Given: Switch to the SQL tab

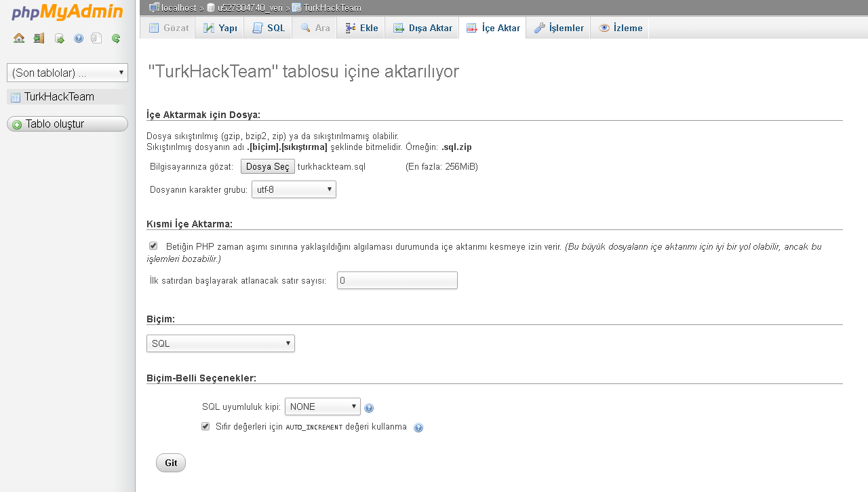Looking at the screenshot, I should click(x=269, y=28).
